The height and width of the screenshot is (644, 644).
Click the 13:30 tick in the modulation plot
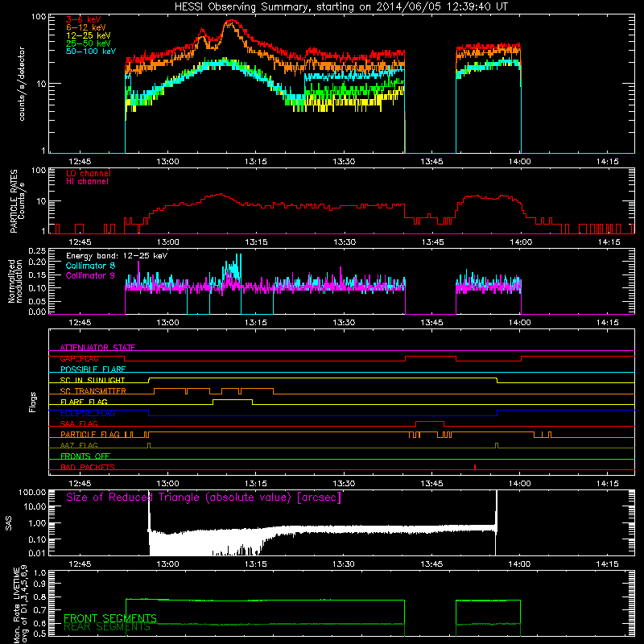tap(344, 323)
